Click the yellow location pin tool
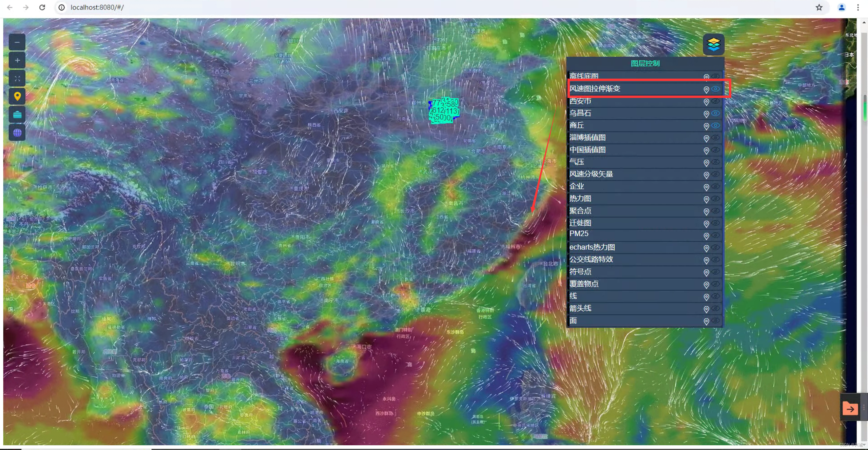The height and width of the screenshot is (450, 868). [x=17, y=97]
